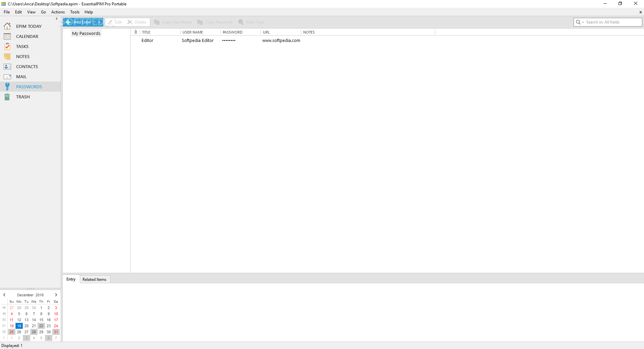
Task: Click the Copy User Name icon
Action: [157, 22]
